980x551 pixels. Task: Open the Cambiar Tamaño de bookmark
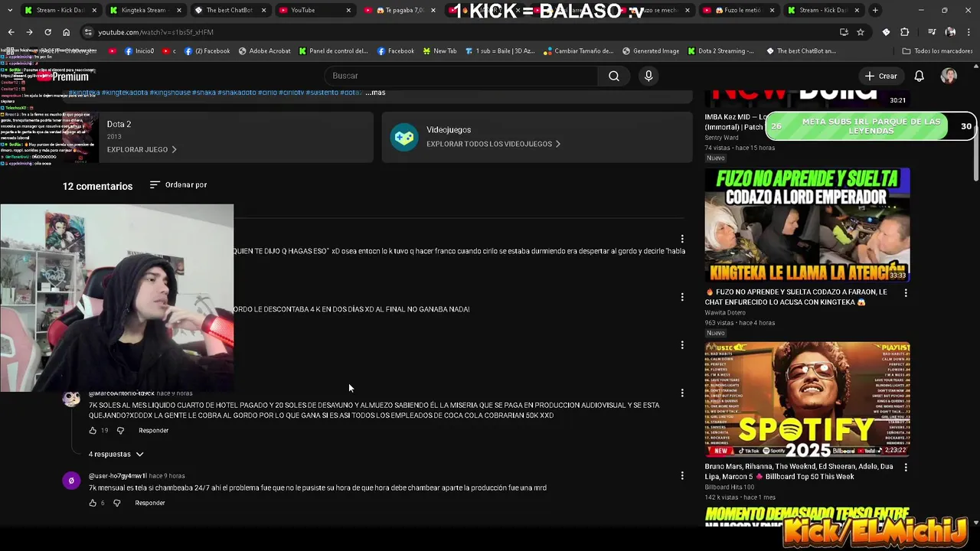click(578, 51)
